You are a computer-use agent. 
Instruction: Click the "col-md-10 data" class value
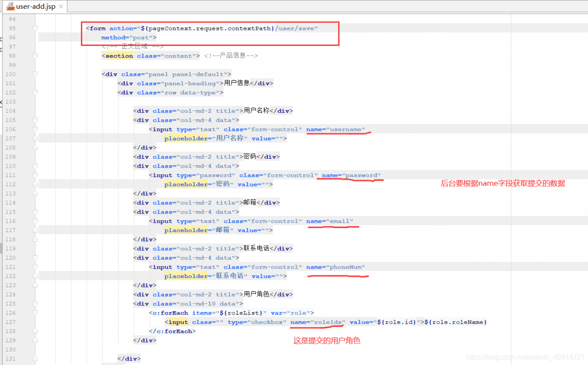208,304
